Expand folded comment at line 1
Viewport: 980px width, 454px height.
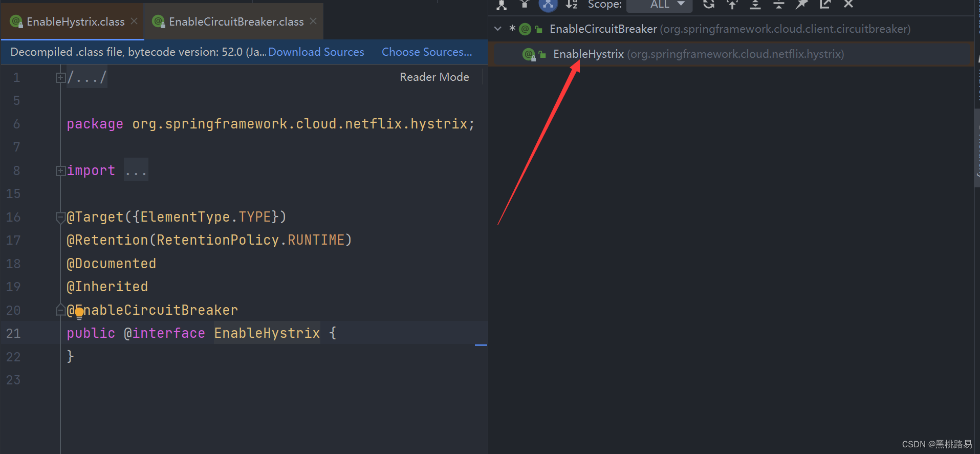[x=60, y=78]
